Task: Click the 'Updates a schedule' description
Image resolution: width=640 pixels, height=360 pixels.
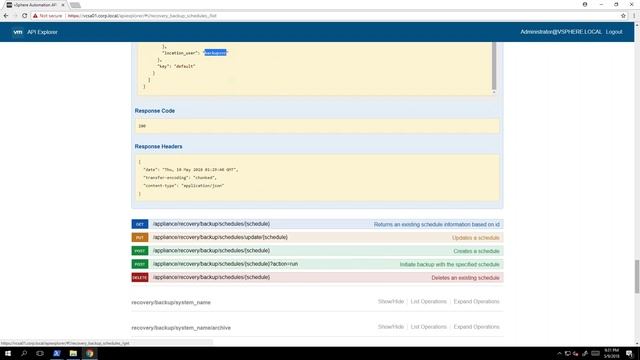Action: (x=476, y=238)
